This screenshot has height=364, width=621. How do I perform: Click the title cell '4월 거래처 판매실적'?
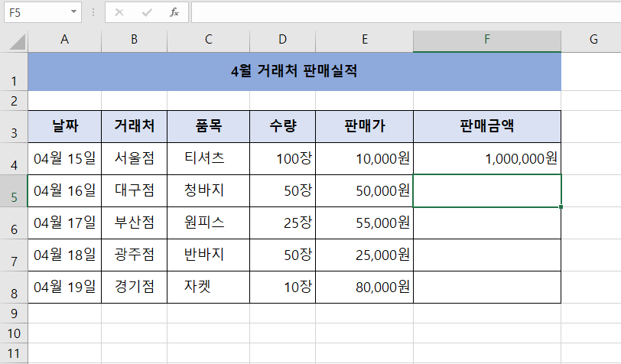pyautogui.click(x=294, y=72)
